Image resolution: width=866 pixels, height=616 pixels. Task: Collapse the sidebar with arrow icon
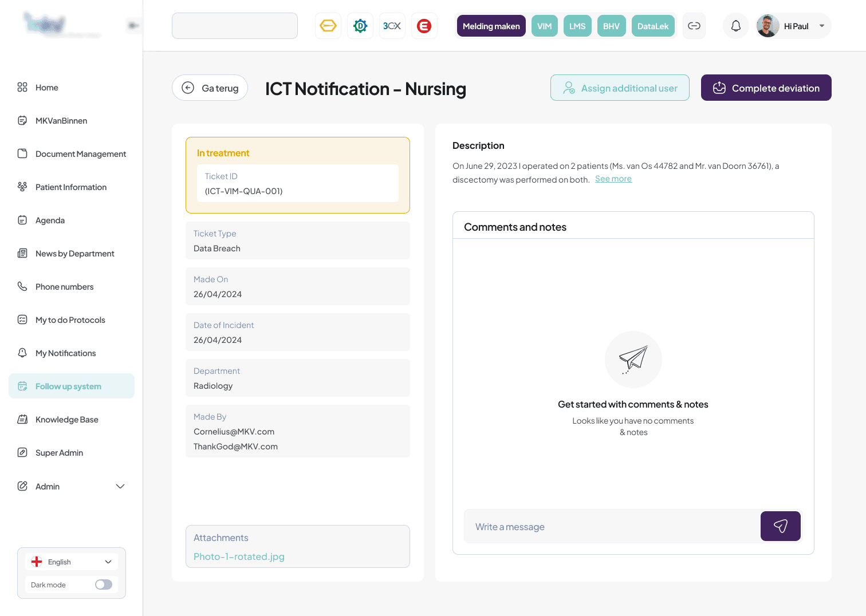click(133, 25)
